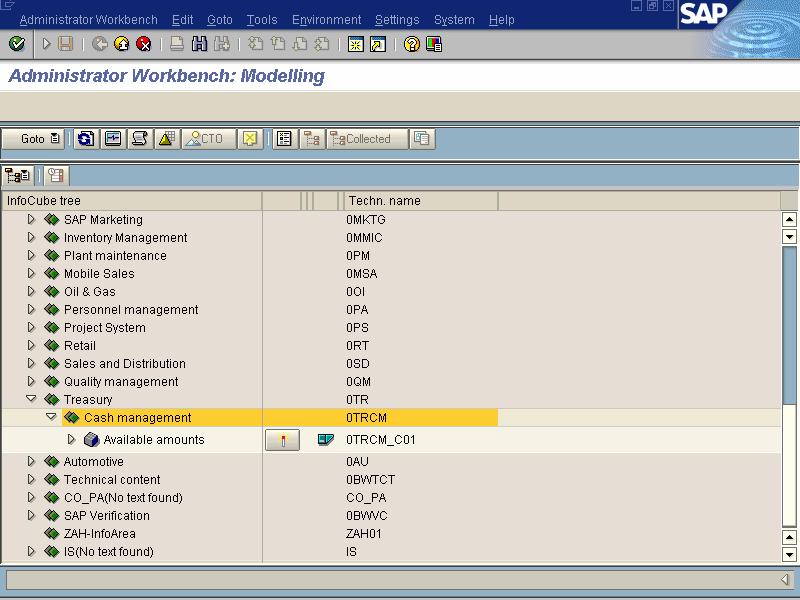
Task: Select the Quality management tree item
Action: coord(121,382)
